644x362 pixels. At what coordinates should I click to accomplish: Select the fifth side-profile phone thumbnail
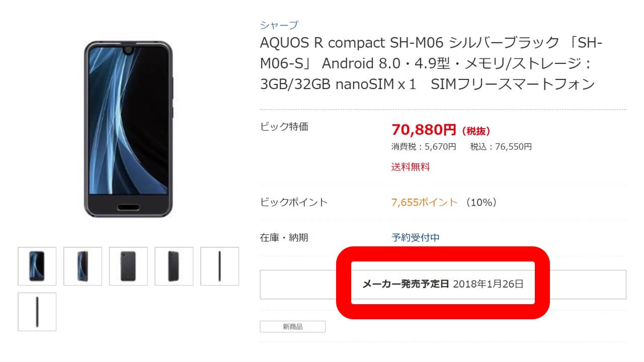click(219, 266)
